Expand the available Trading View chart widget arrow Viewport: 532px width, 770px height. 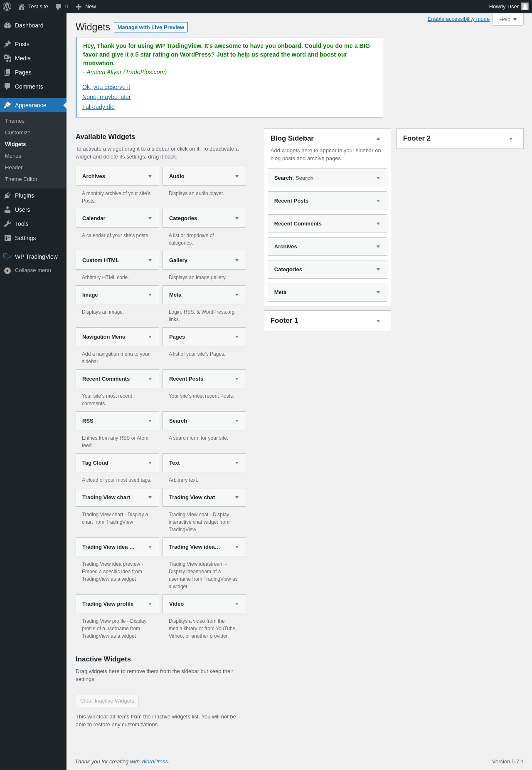[150, 498]
